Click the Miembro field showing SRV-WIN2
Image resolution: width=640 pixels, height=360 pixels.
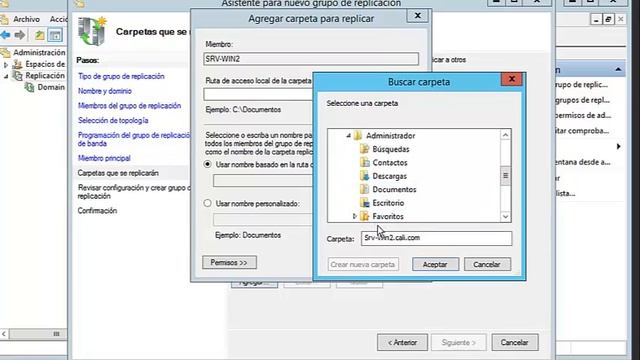coord(311,59)
